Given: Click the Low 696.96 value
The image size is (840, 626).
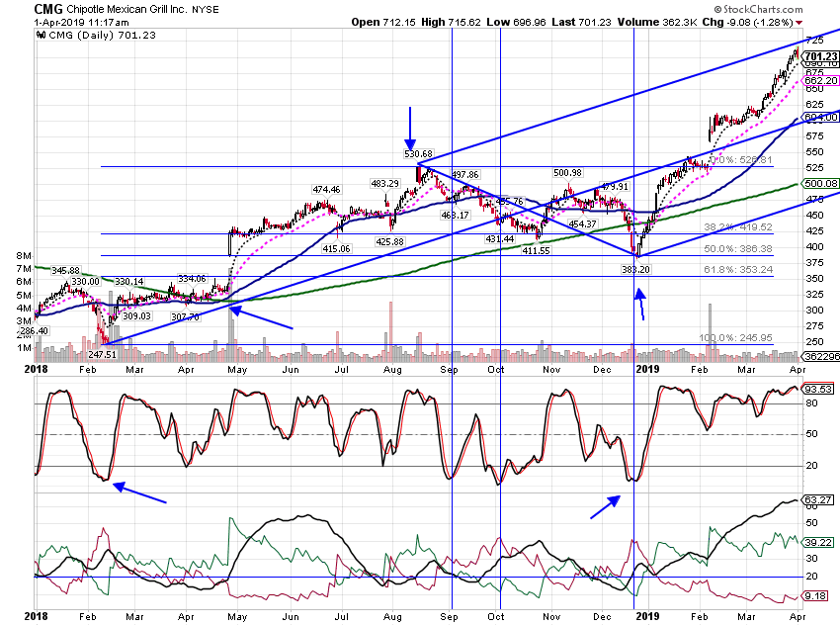Looking at the screenshot, I should click(x=516, y=23).
